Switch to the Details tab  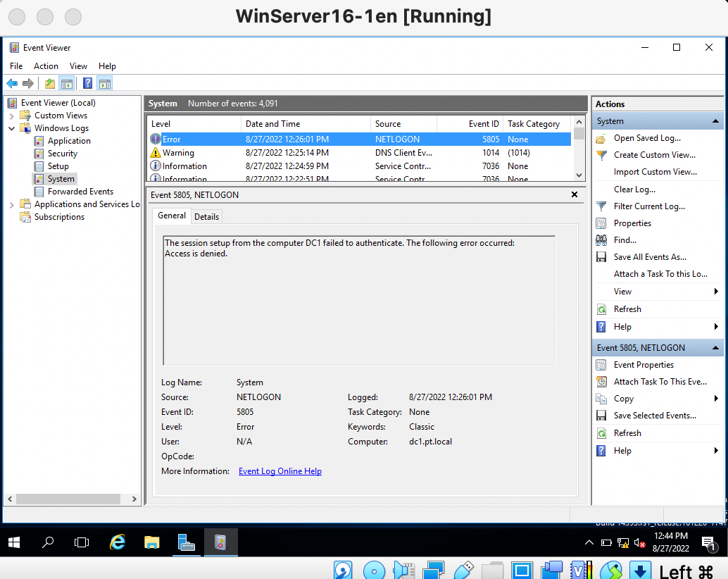[x=206, y=217]
